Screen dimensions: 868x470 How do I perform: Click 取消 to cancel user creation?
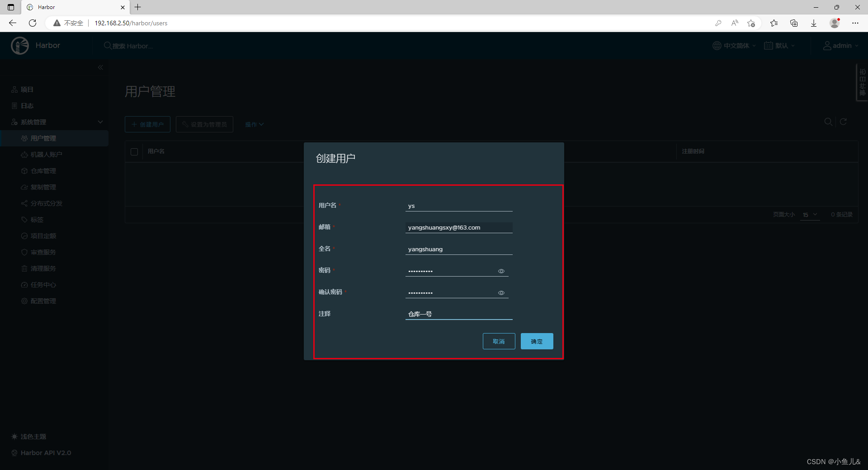[x=499, y=341]
